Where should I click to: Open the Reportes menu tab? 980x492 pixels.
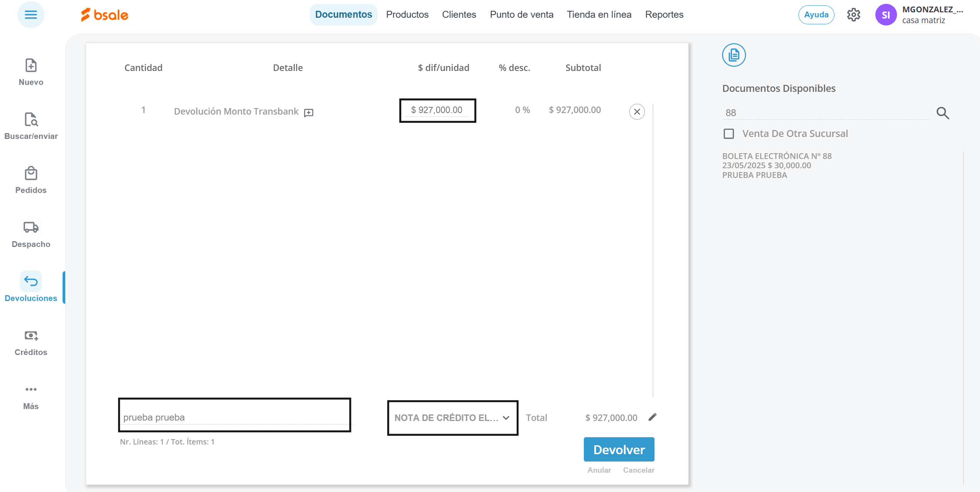pyautogui.click(x=664, y=15)
